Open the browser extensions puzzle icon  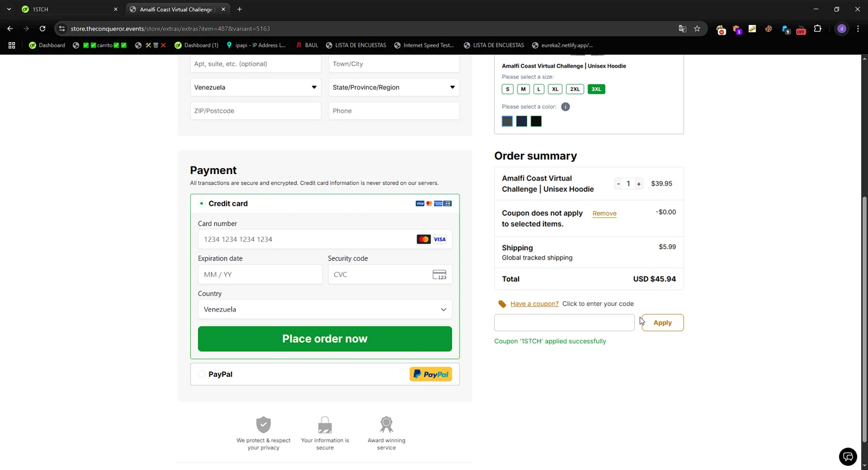point(818,28)
